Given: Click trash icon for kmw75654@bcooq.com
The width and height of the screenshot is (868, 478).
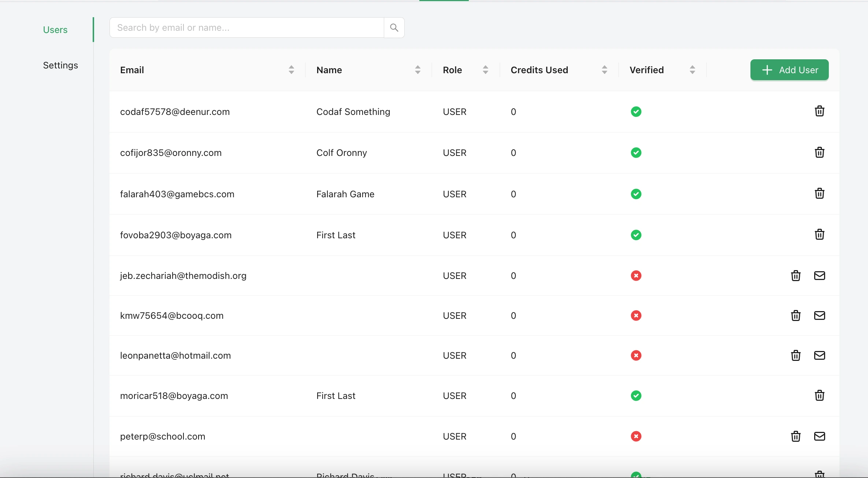Looking at the screenshot, I should pos(795,315).
